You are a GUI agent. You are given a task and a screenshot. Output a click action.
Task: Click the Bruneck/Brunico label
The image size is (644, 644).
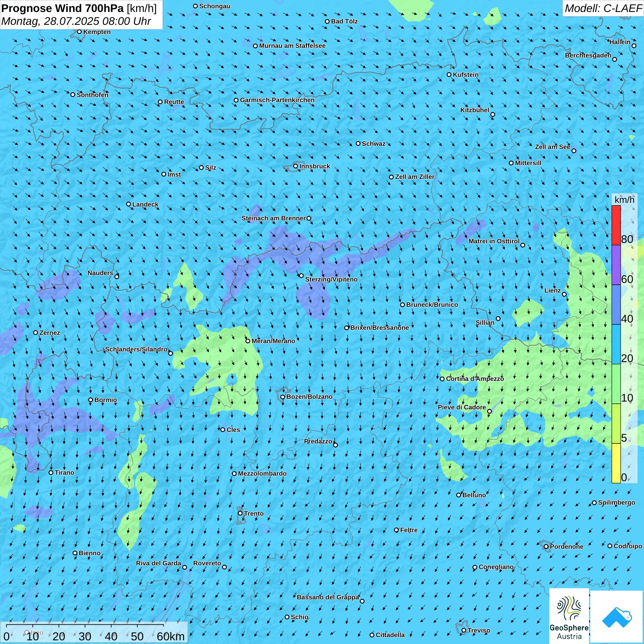pos(432,305)
